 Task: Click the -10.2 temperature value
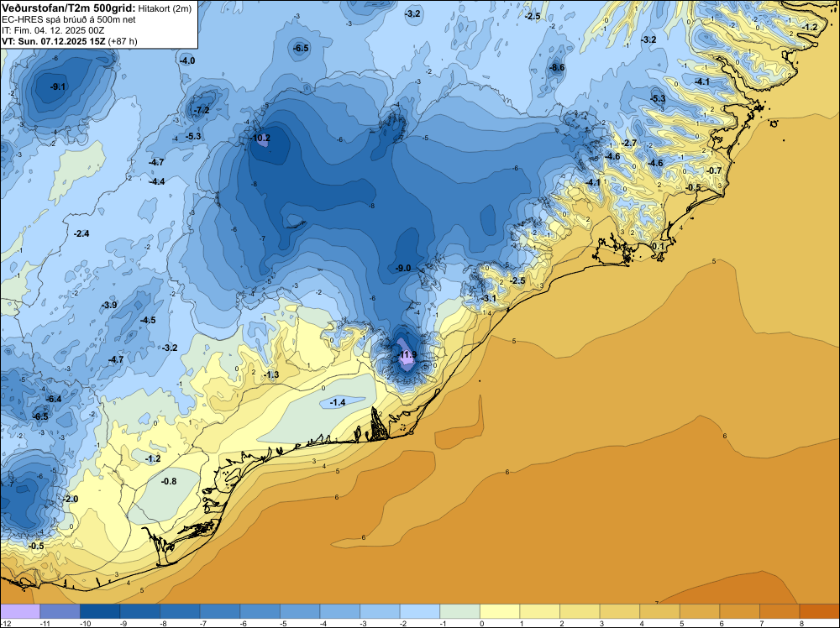pyautogui.click(x=260, y=139)
